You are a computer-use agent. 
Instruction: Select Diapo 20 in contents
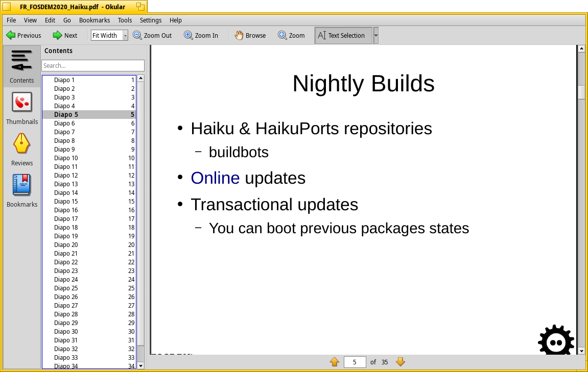click(89, 244)
